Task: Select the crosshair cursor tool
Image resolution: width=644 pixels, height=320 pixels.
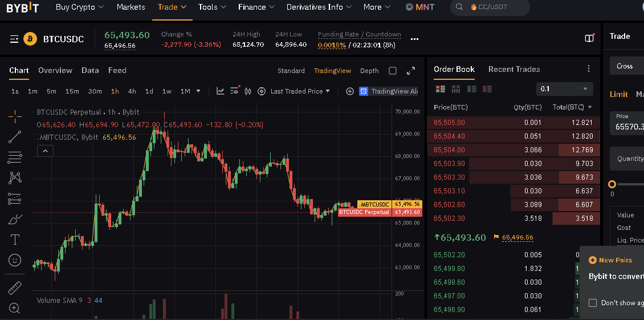Action: (15, 116)
